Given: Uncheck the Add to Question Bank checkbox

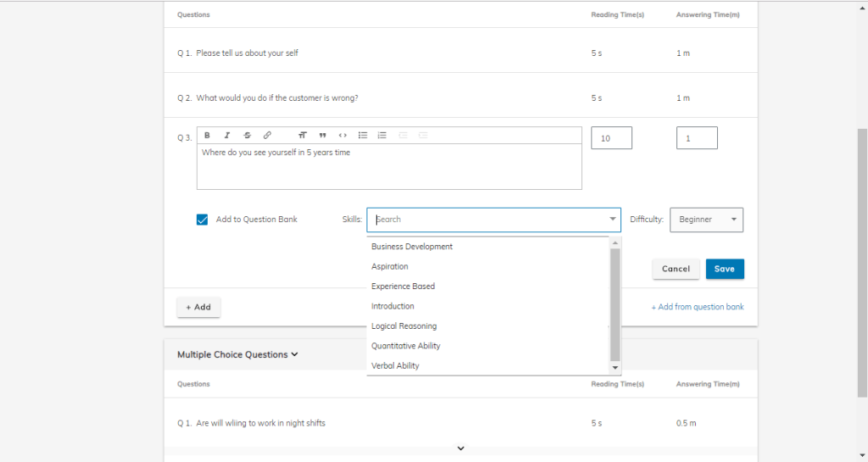Looking at the screenshot, I should [x=202, y=220].
